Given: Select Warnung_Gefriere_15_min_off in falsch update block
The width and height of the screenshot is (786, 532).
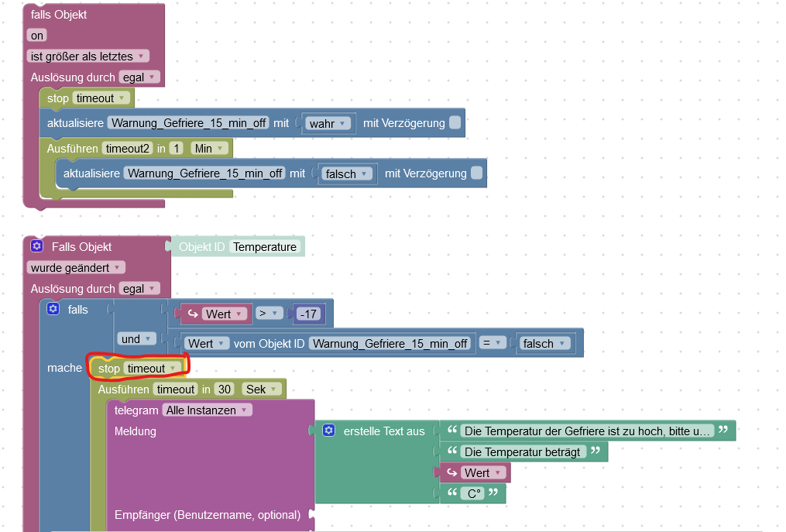Looking at the screenshot, I should point(204,173).
